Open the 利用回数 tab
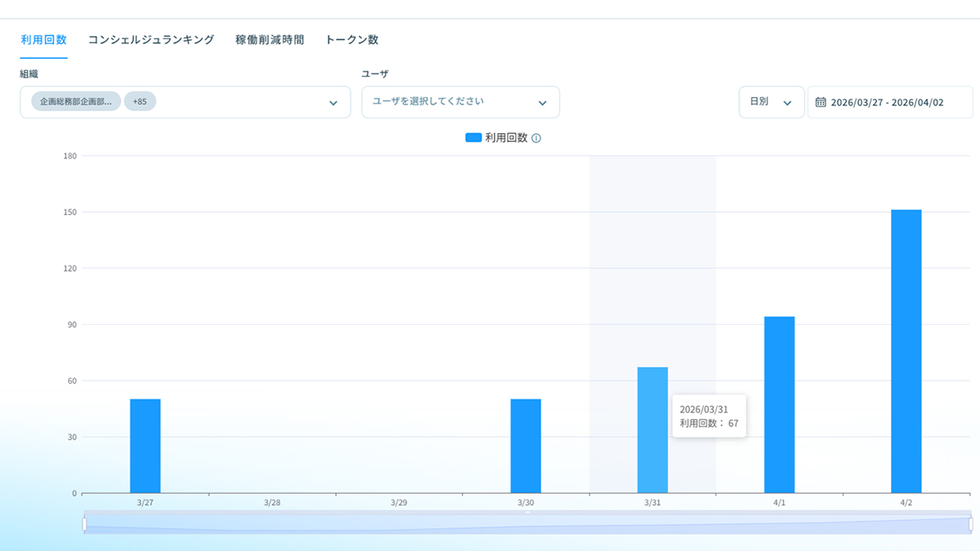Screen dimensions: 980x551 43,39
